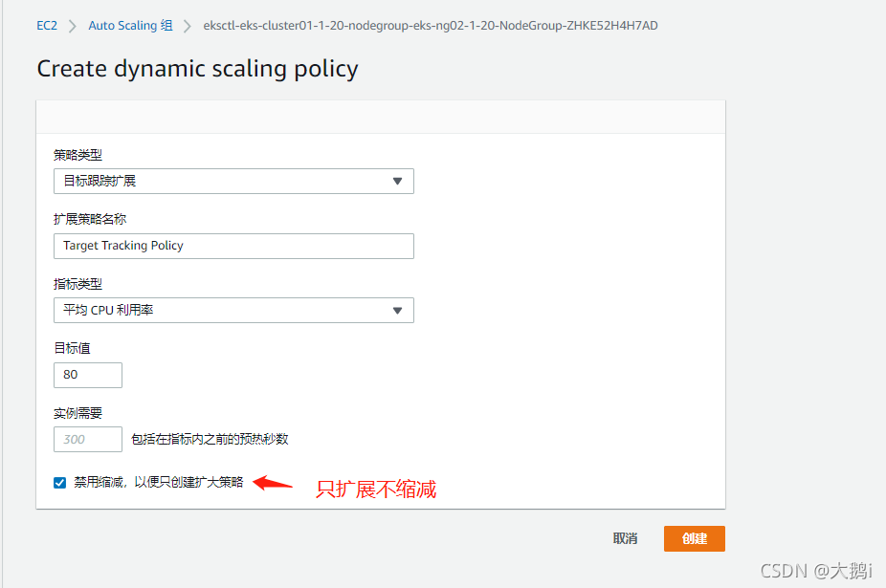Screen dimensions: 886x588
Task: Click the orange 创建 button
Action: pos(694,538)
